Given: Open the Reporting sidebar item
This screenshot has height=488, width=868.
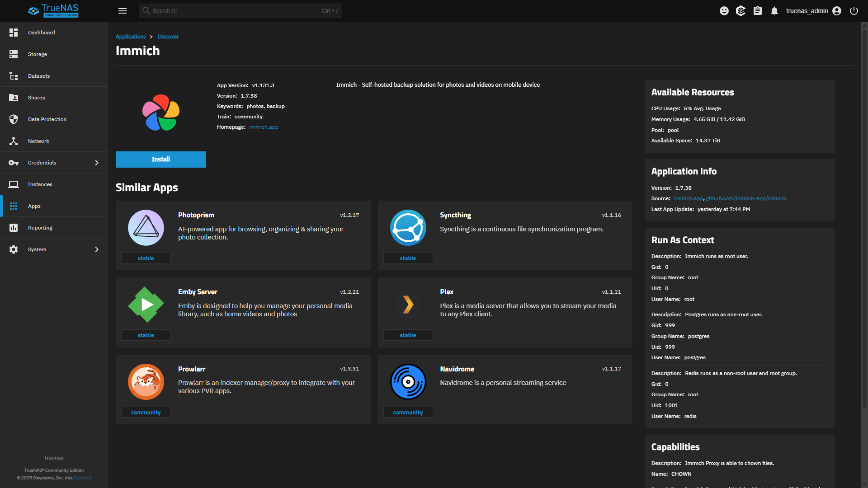Looking at the screenshot, I should pos(40,228).
